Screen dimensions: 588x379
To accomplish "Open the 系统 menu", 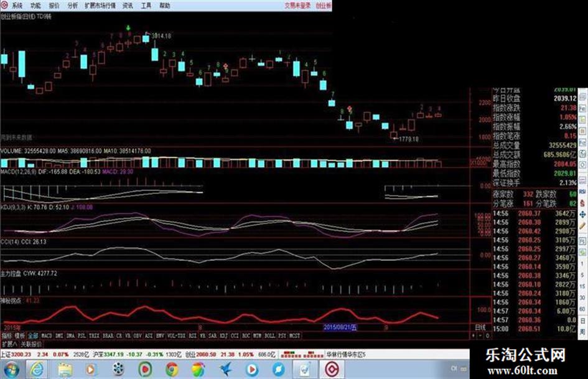I will coord(17,6).
